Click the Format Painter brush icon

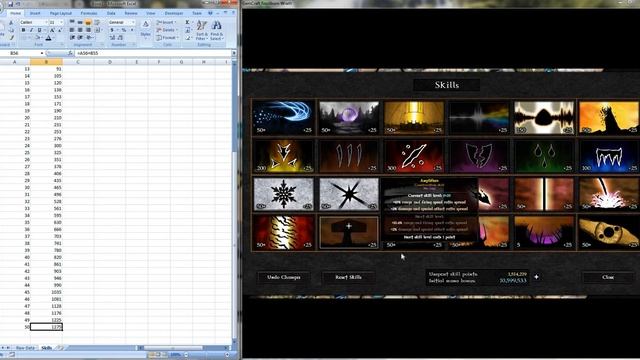[11, 38]
